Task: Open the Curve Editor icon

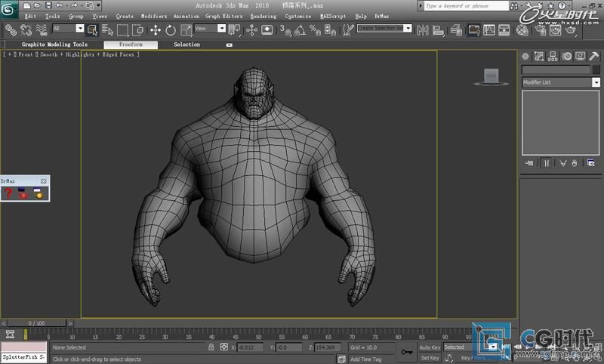Action: tap(489, 29)
